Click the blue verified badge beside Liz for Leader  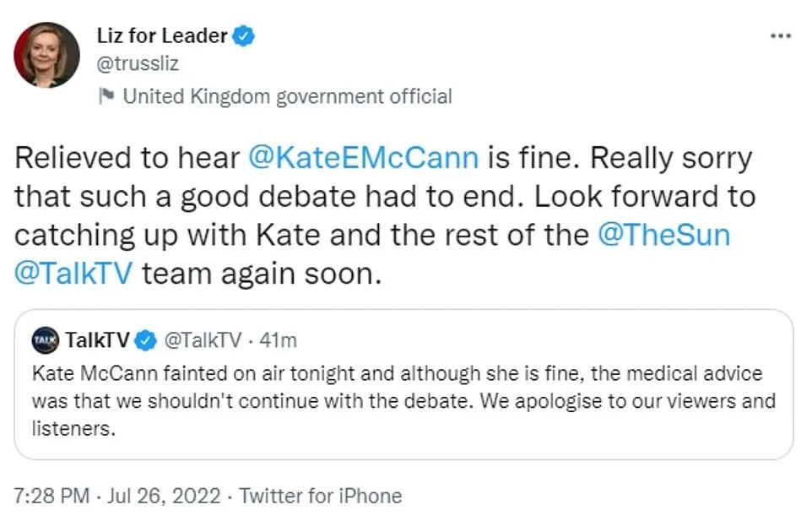(246, 36)
